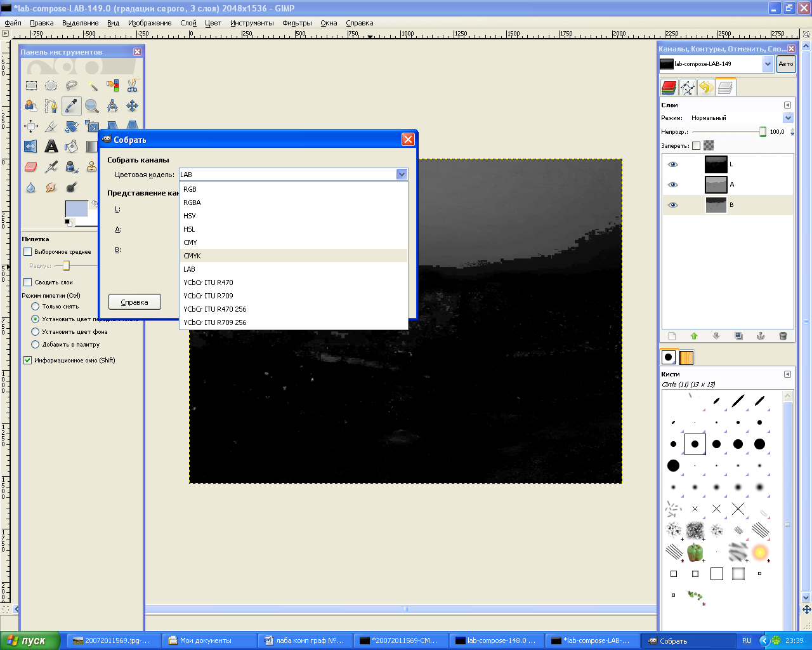Open the Файл menu
Screen dimensions: 812x650
pyautogui.click(x=13, y=23)
